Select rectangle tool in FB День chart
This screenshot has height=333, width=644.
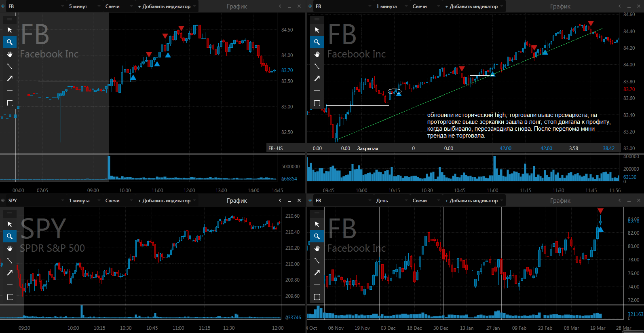[x=317, y=297]
